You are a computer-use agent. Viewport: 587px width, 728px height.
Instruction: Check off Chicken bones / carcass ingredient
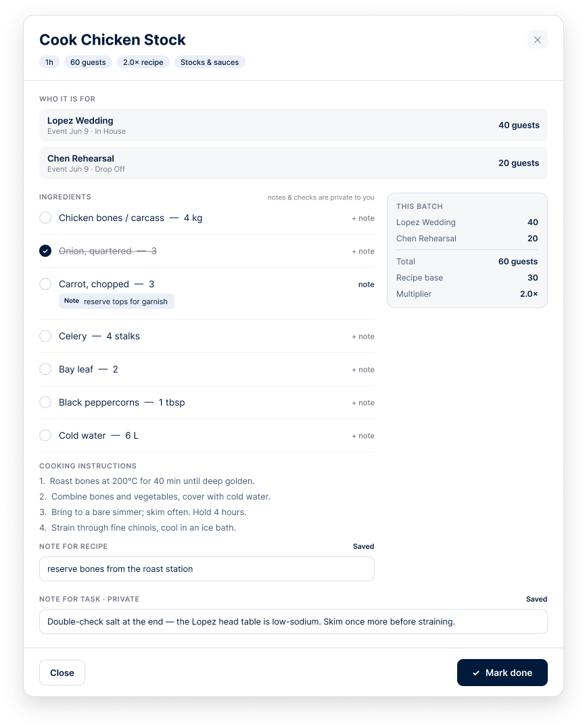pos(45,218)
